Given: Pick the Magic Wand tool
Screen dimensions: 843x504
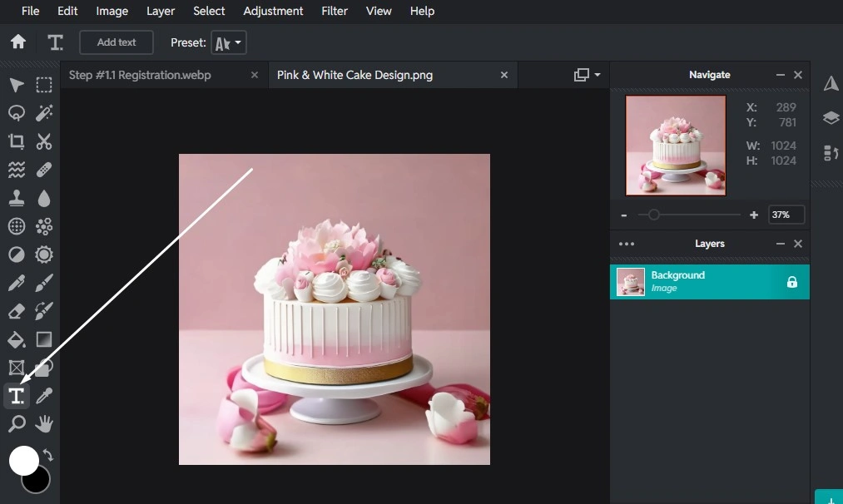Looking at the screenshot, I should [44, 113].
